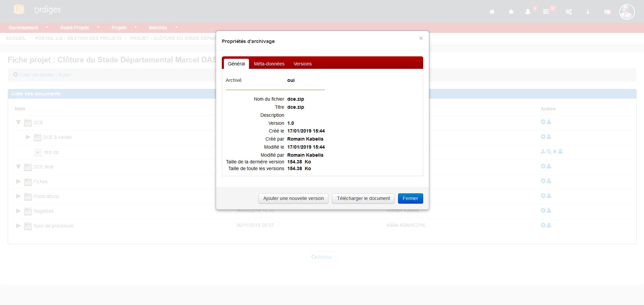Click the Recensement menu item
Image resolution: width=644 pixels, height=305 pixels.
click(23, 28)
